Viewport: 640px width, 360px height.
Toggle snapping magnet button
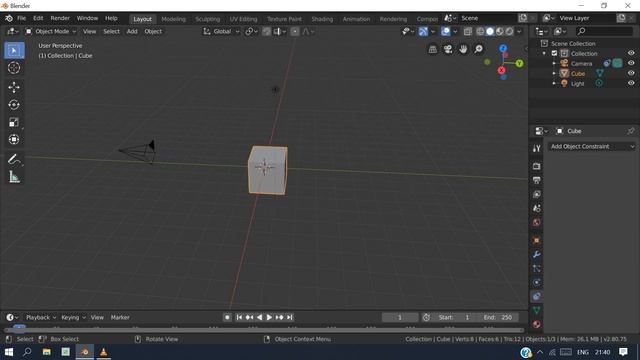[266, 31]
